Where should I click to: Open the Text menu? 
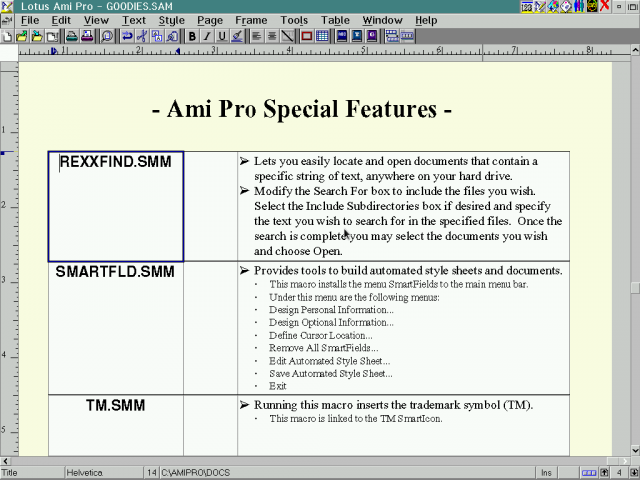point(134,20)
